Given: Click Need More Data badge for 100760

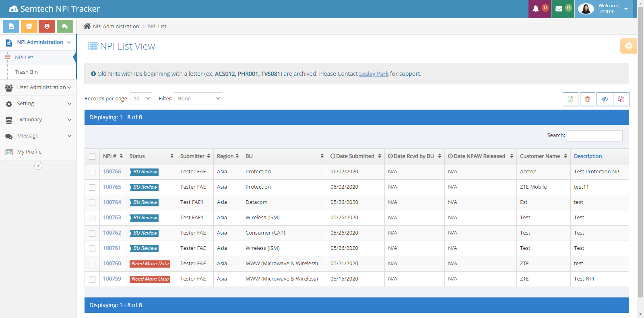Looking at the screenshot, I should coord(150,264).
